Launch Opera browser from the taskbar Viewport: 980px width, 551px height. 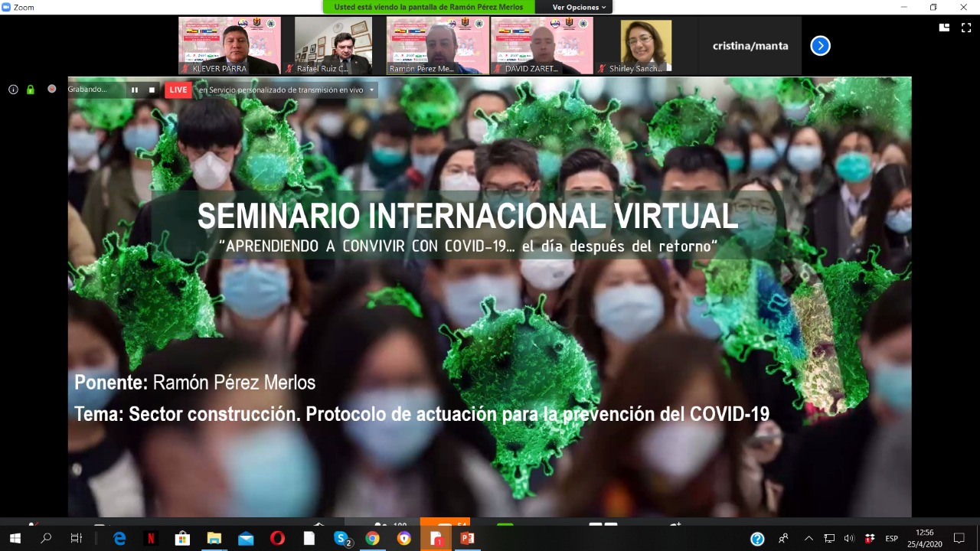(x=277, y=539)
